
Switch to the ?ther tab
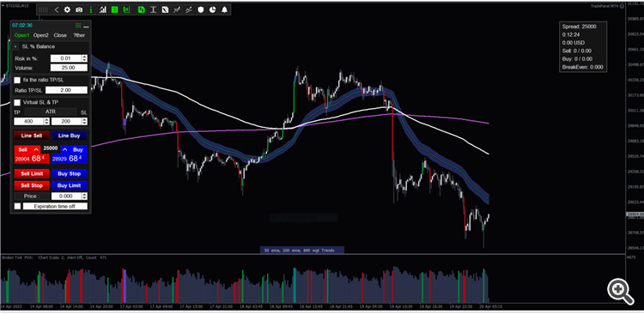[79, 35]
